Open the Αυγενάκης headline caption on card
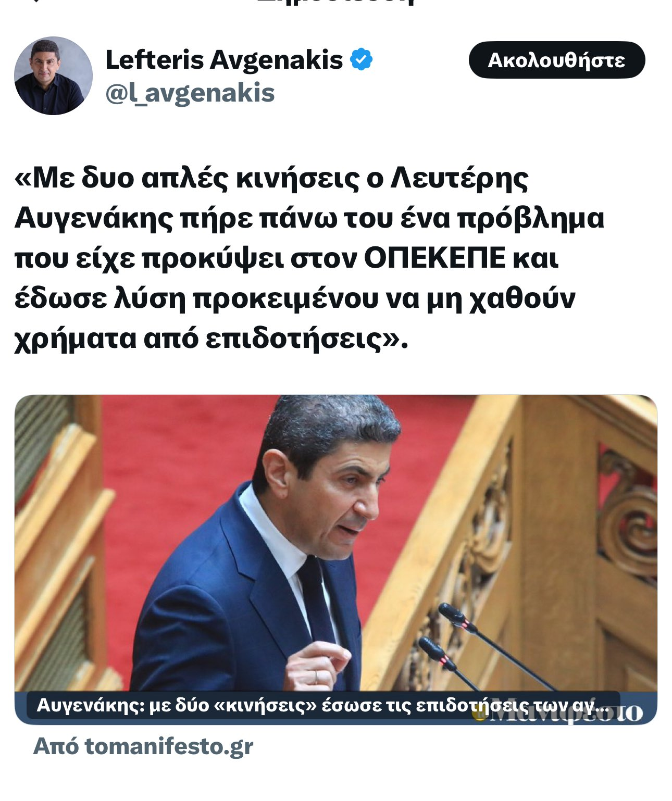 click(323, 705)
